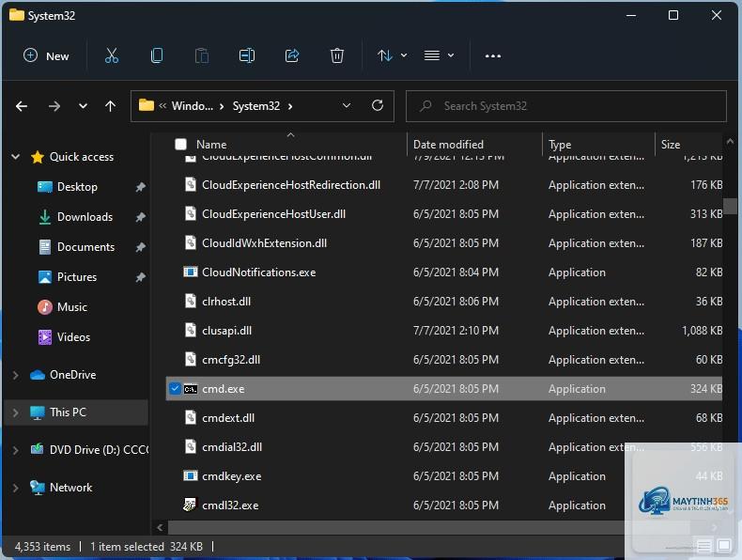Sort by the Size column header
The image size is (742, 560).
[x=671, y=145]
